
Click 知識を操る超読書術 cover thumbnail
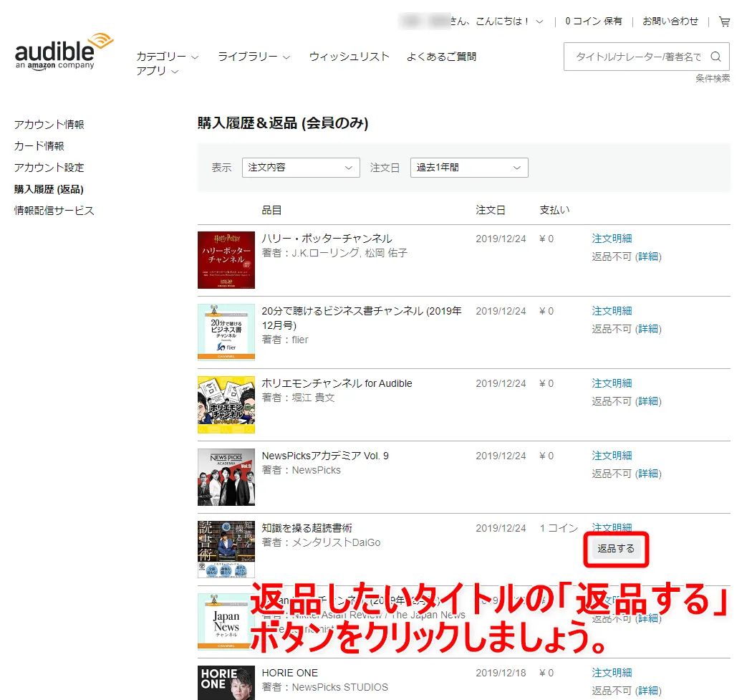click(226, 550)
